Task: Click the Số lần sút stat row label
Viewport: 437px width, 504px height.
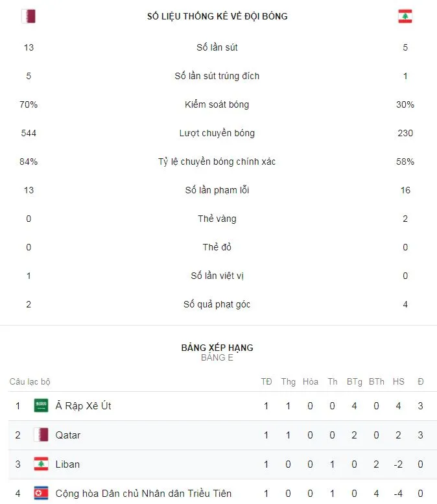Action: 217,47
